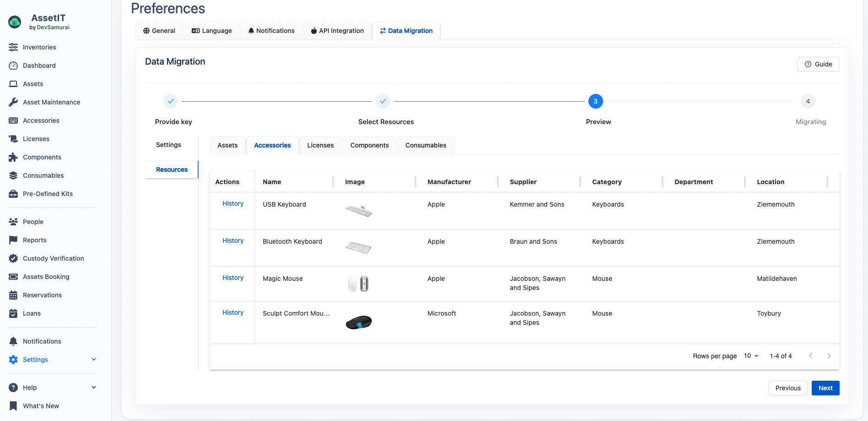868x421 pixels.
Task: Open the API Integration preferences tab
Action: pos(337,31)
